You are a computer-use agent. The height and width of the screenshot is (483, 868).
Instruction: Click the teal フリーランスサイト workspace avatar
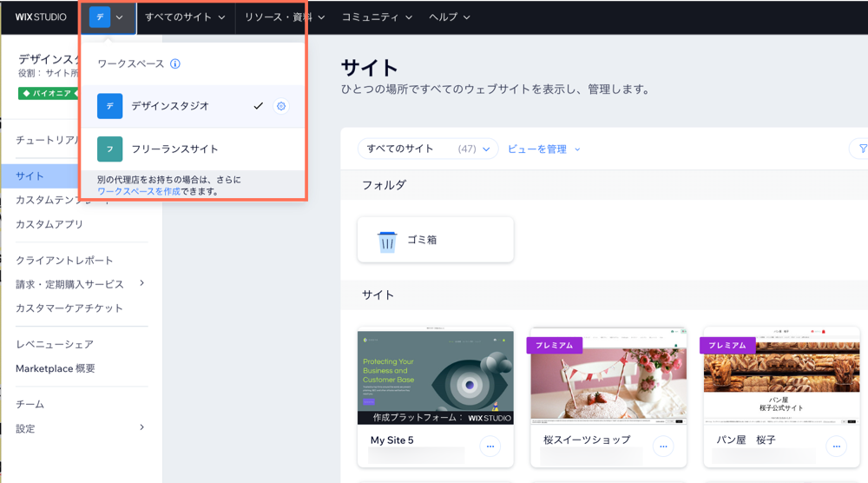(x=109, y=149)
